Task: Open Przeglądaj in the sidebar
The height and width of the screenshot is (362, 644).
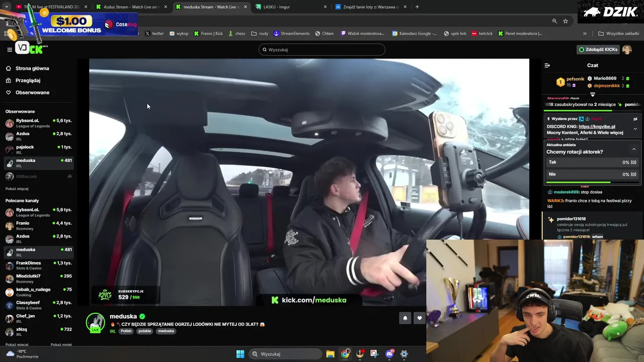Action: 28,80
